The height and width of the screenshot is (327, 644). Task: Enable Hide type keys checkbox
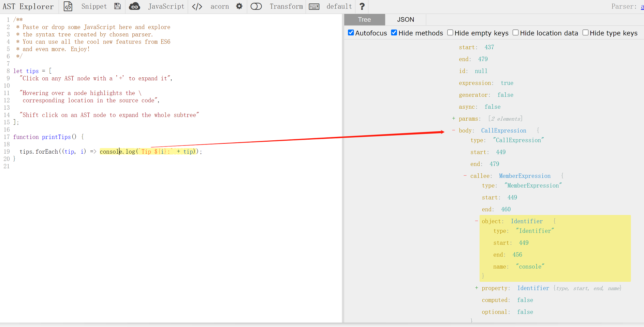click(585, 32)
